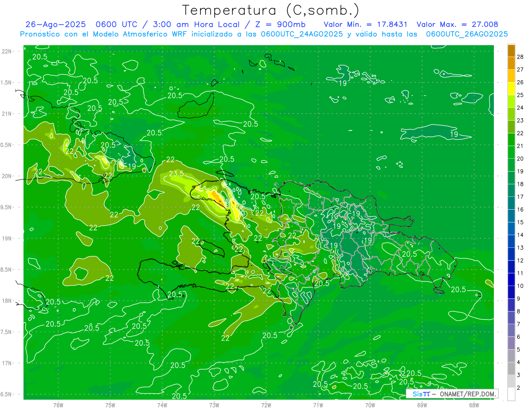Click the valid time "0600UTC_26AGO2025"
Viewport: 532px width, 411px height.
pos(466,34)
